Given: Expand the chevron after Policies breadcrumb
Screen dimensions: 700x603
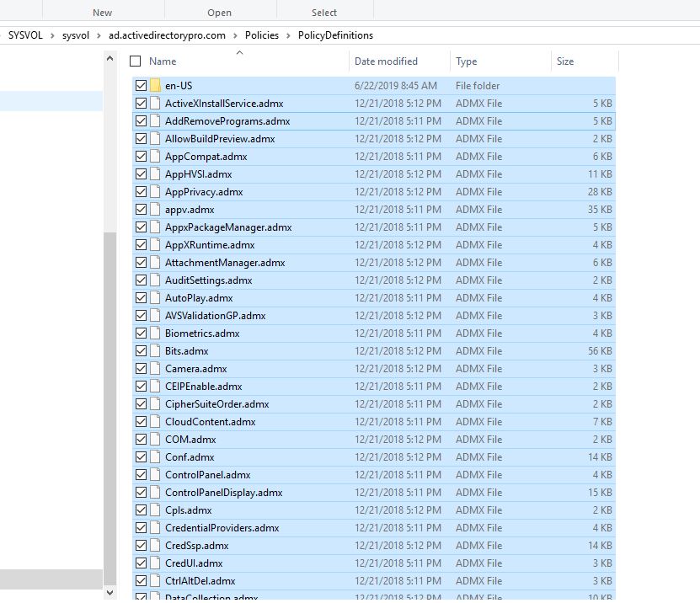Looking at the screenshot, I should click(288, 35).
